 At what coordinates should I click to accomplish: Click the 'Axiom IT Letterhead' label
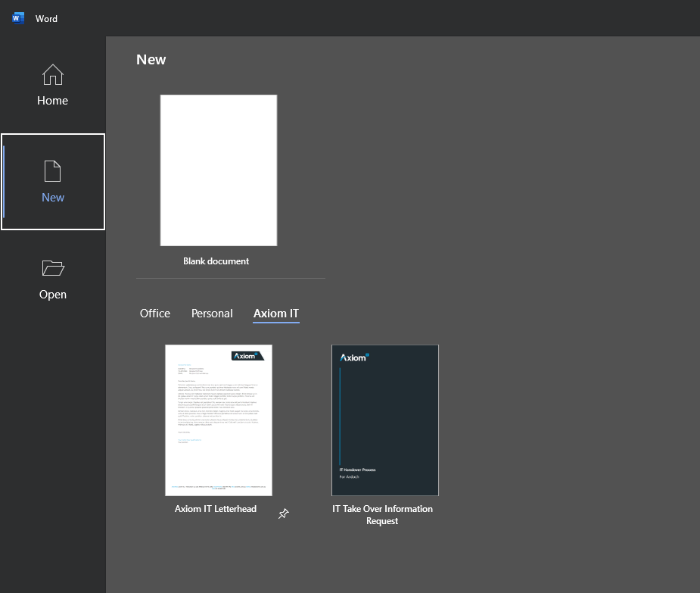tap(216, 508)
